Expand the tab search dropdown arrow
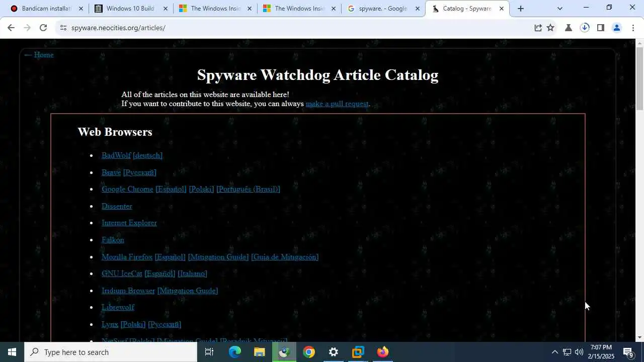Screen dimensions: 644x362 point(560,9)
